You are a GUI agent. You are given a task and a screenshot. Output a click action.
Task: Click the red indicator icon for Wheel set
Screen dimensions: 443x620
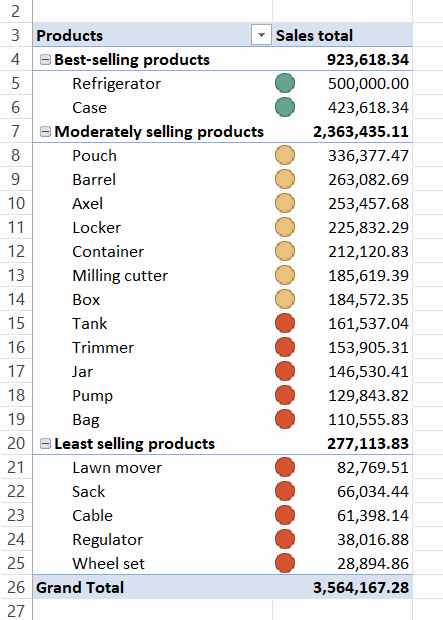[x=285, y=563]
